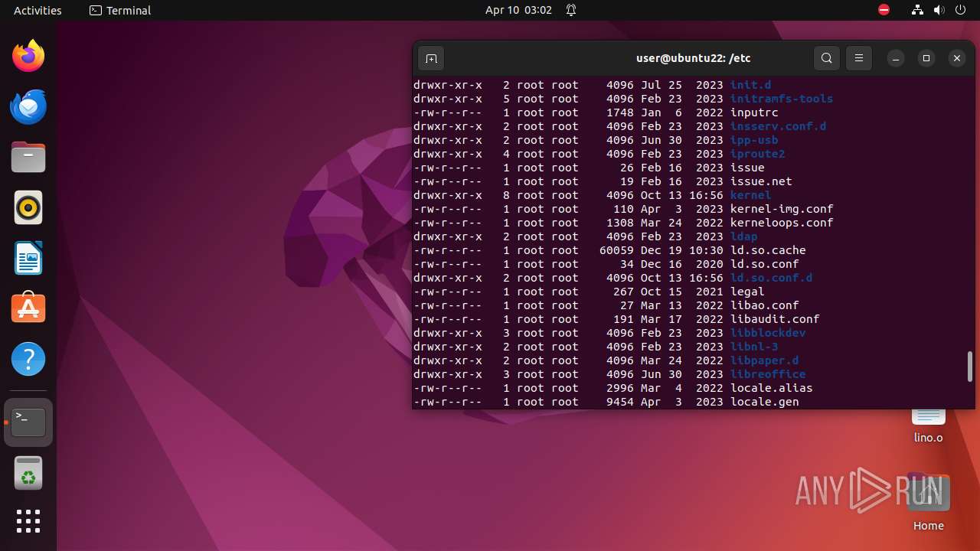Open Thunderbird mail from the dock

coord(28,106)
